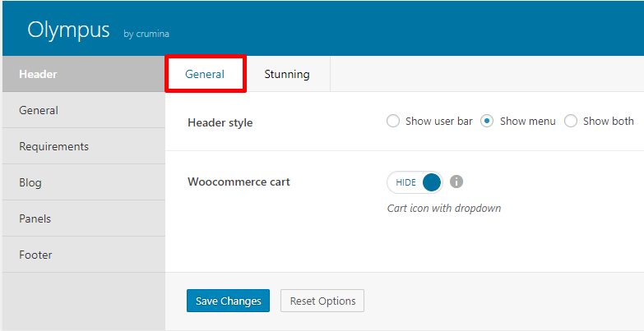644x331 pixels.
Task: Click the Olympus title in the banner
Action: click(x=68, y=30)
